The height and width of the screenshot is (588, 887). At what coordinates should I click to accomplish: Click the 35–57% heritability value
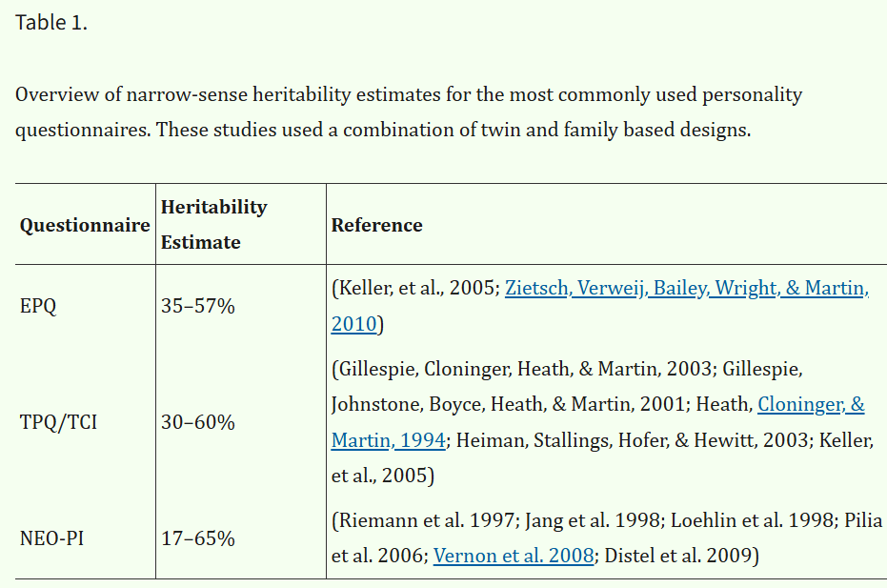(197, 306)
